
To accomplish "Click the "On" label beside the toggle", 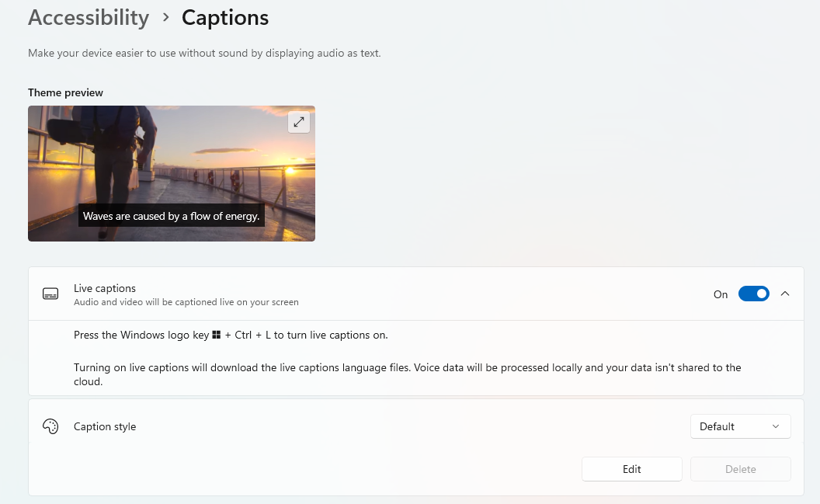I will tap(721, 294).
